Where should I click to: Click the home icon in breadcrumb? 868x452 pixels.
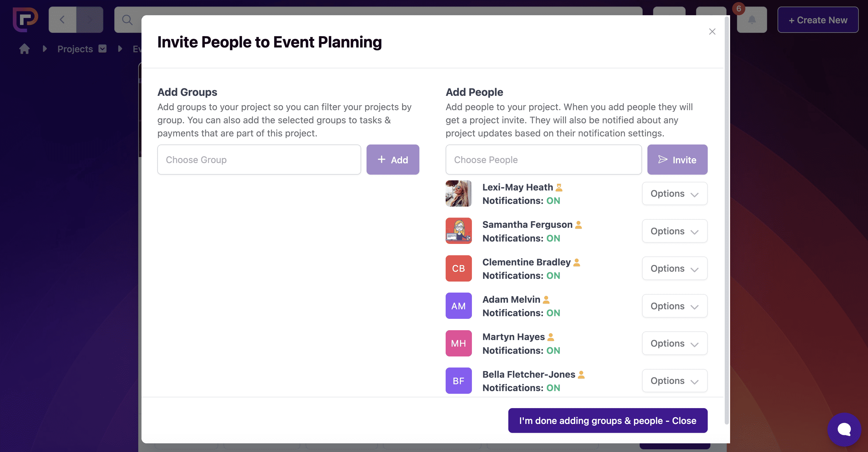click(24, 49)
